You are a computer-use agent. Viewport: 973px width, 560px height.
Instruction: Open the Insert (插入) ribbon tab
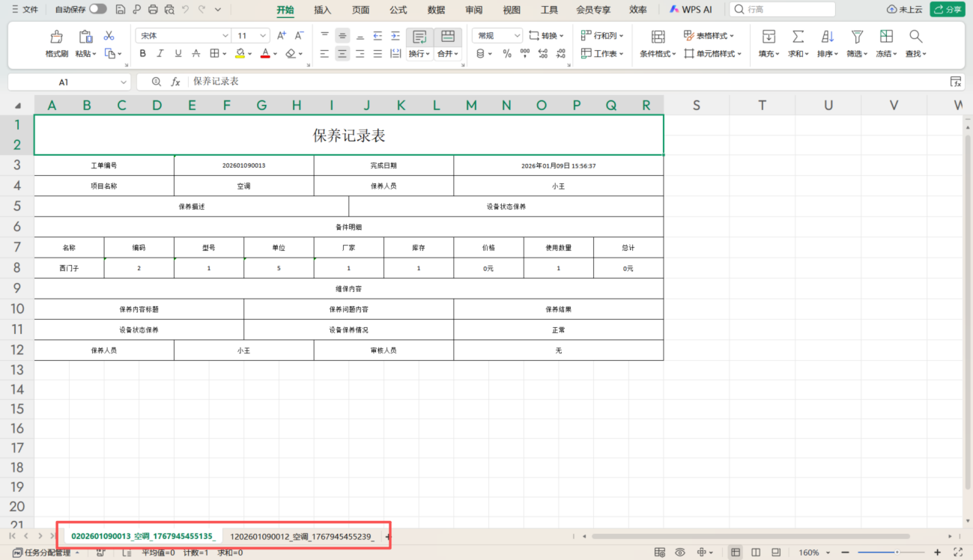point(322,10)
